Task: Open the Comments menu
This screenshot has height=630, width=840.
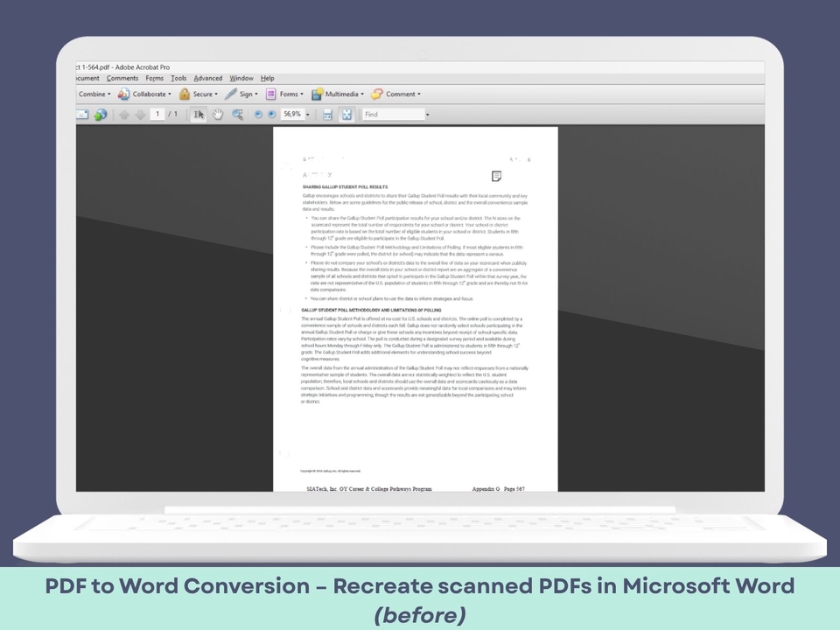Action: pyautogui.click(x=122, y=79)
